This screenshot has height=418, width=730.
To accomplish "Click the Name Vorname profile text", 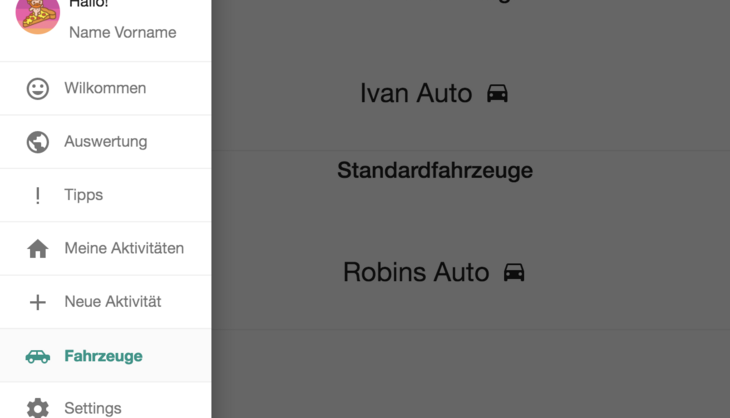I will 122,33.
